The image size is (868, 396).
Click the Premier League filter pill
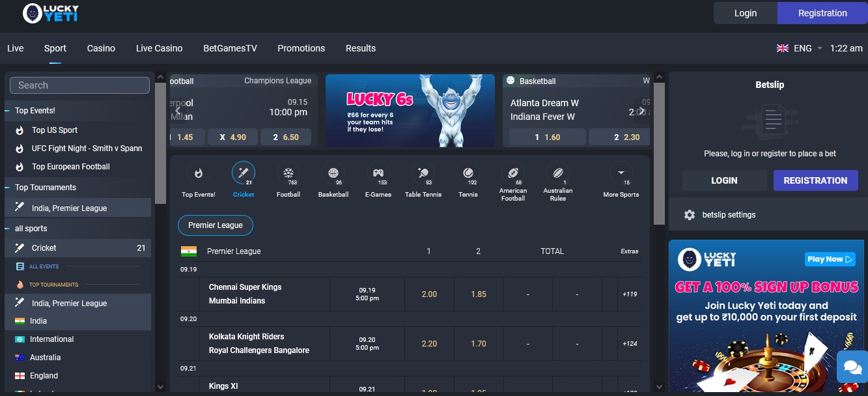(x=216, y=225)
